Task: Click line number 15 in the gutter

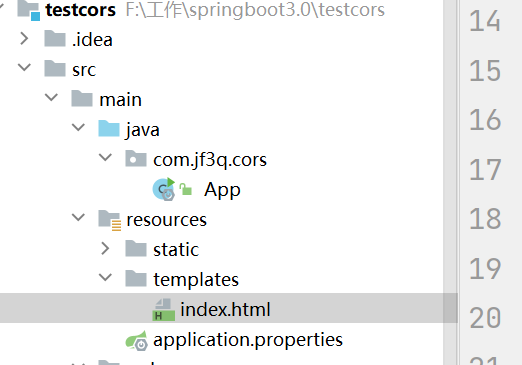Action: coord(485,71)
